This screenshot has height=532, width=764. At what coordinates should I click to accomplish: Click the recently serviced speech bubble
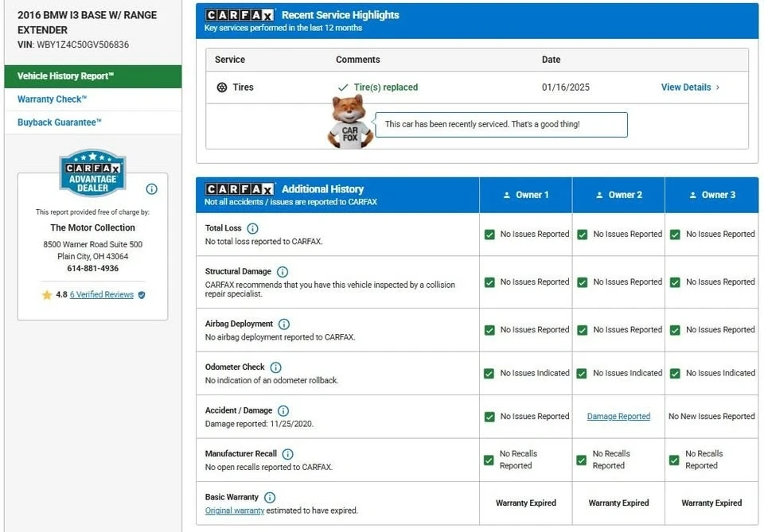coord(501,125)
